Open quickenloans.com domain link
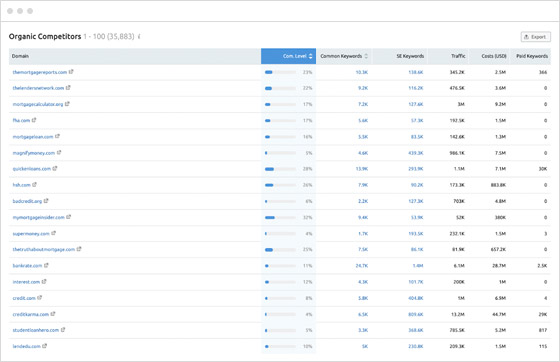 coord(32,169)
